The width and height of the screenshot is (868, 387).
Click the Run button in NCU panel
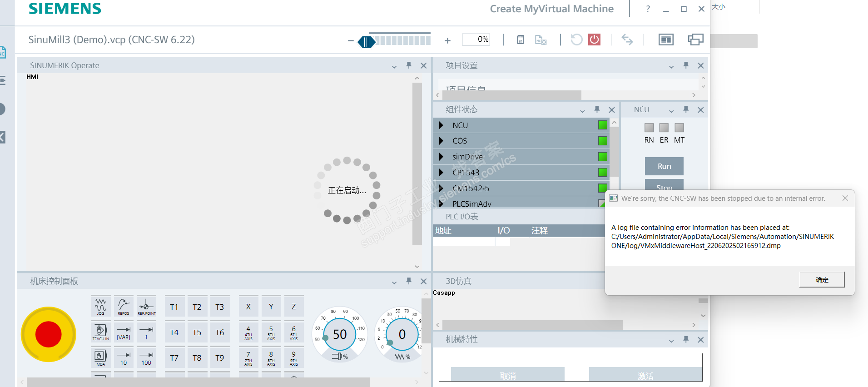(664, 166)
